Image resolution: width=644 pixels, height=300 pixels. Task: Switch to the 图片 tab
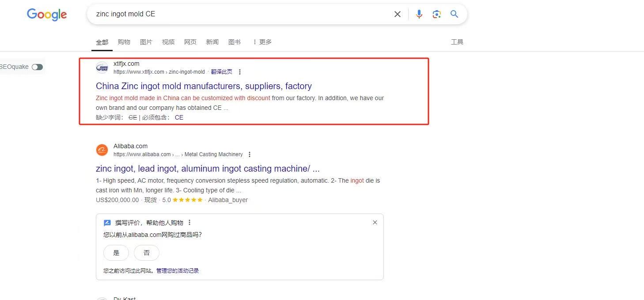click(146, 42)
